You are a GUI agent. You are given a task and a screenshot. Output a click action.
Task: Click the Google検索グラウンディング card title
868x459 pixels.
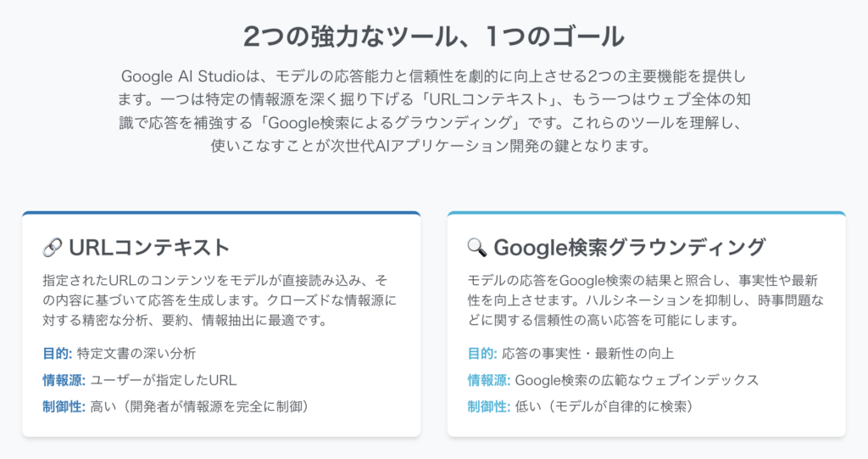click(630, 248)
